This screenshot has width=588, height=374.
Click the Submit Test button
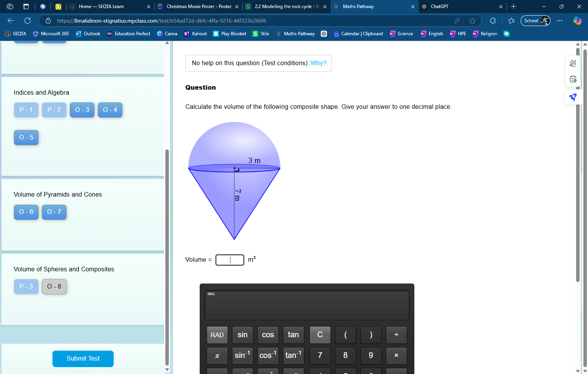tap(83, 359)
